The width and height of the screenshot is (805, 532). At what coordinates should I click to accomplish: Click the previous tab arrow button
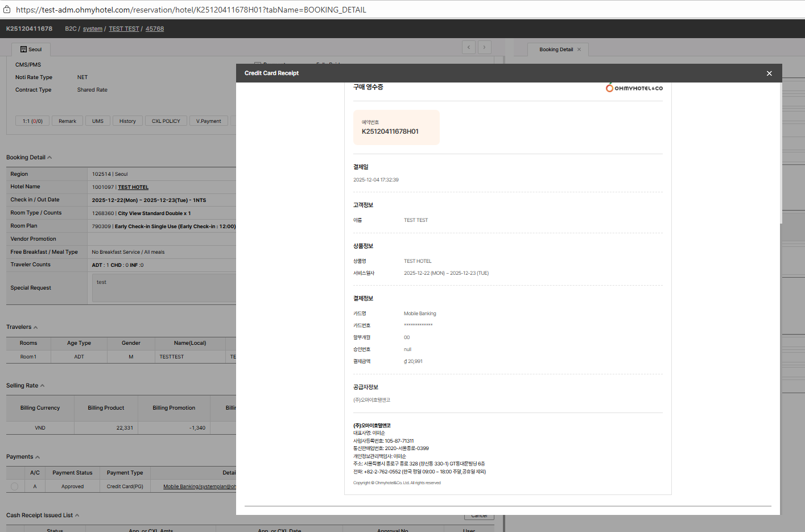[x=469, y=47]
